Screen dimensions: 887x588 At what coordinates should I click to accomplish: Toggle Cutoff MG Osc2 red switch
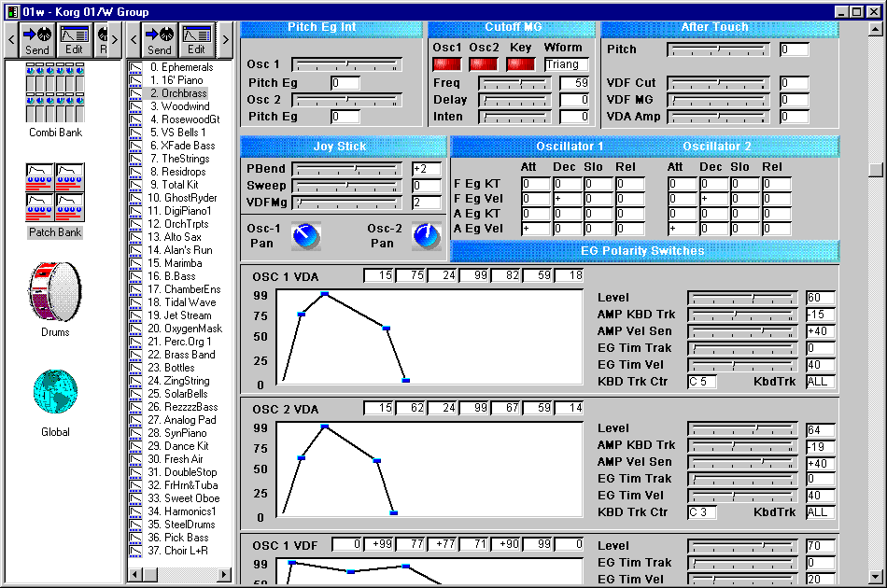484,64
